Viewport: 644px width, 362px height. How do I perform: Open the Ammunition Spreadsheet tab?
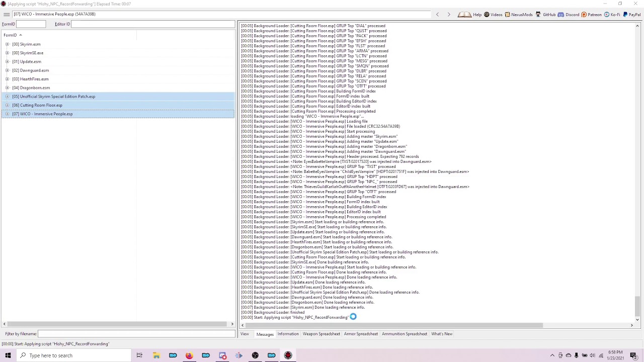click(405, 334)
